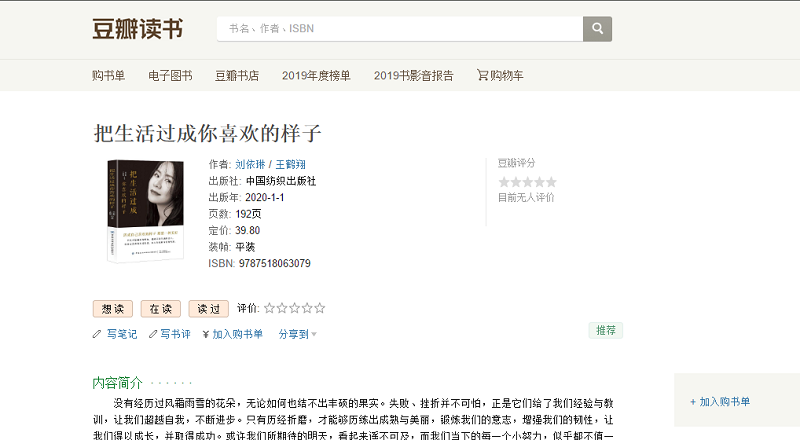Click the search magnifier button
Image resolution: width=800 pixels, height=440 pixels.
597,29
